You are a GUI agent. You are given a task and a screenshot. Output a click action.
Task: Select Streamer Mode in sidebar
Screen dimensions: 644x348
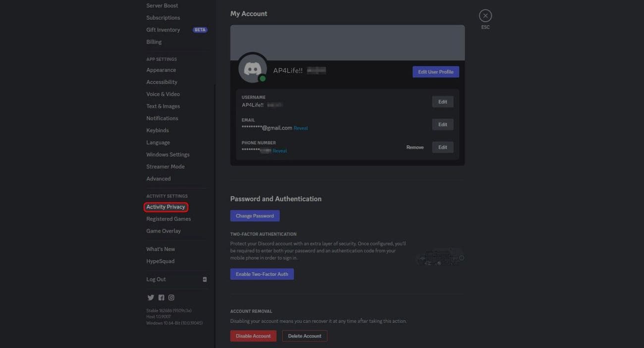click(165, 167)
